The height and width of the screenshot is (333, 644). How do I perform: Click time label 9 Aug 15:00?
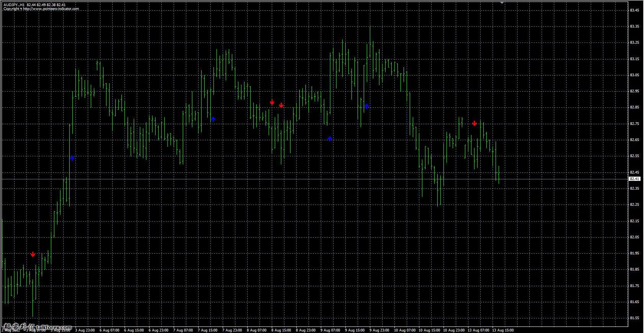(355, 330)
